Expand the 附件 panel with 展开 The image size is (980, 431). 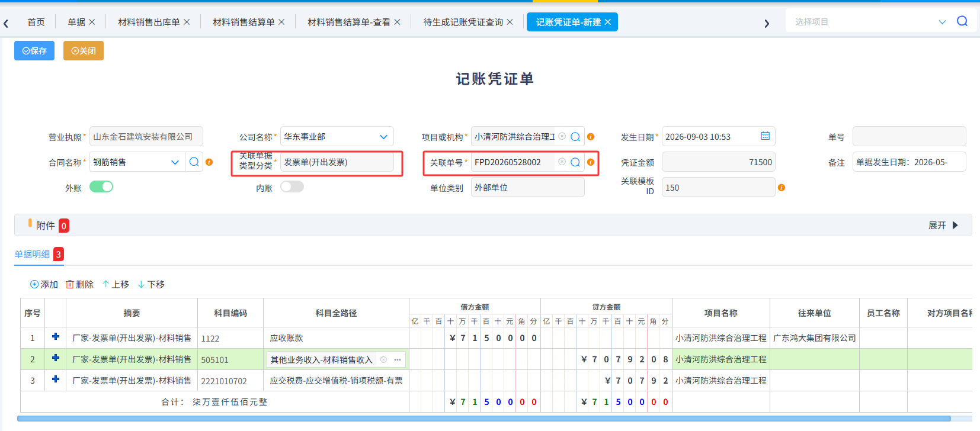pyautogui.click(x=943, y=226)
